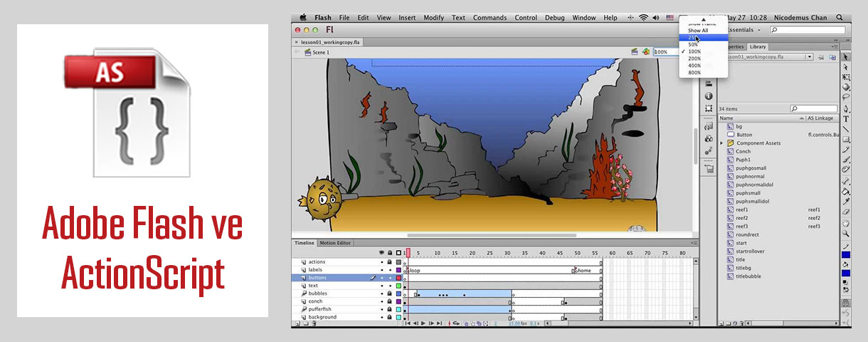Toggle lock on the pufferfish layer
Viewport: 868px width, 342px height.
pos(389,309)
